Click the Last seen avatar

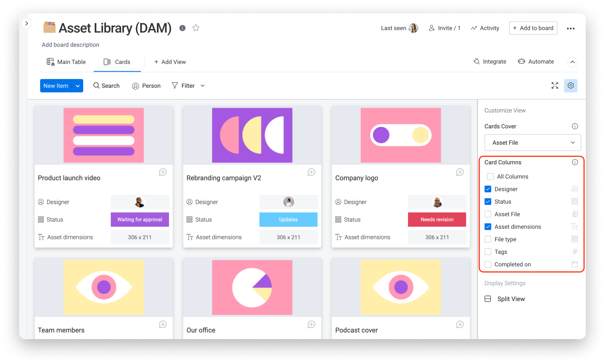point(414,28)
